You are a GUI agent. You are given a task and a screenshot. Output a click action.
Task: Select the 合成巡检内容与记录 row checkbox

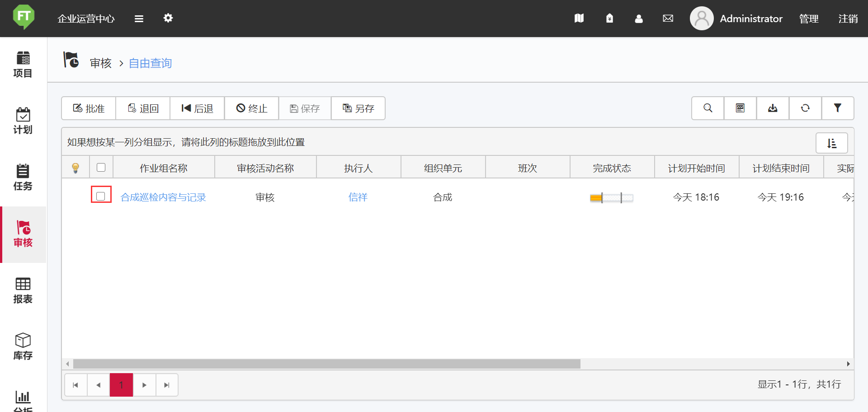pyautogui.click(x=101, y=196)
